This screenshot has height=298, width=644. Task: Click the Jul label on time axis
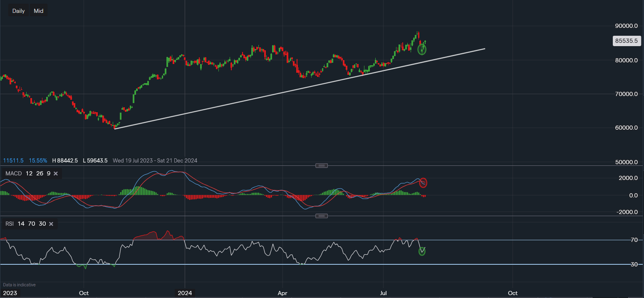tap(384, 293)
